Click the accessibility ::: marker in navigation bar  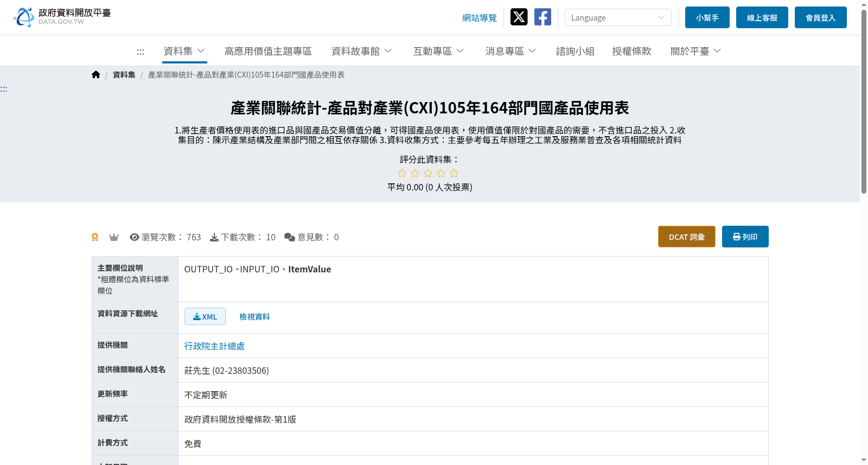click(x=141, y=52)
